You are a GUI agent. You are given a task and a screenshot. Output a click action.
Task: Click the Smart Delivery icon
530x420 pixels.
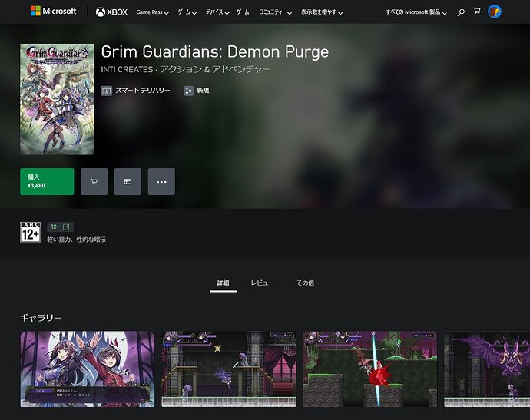[x=107, y=91]
